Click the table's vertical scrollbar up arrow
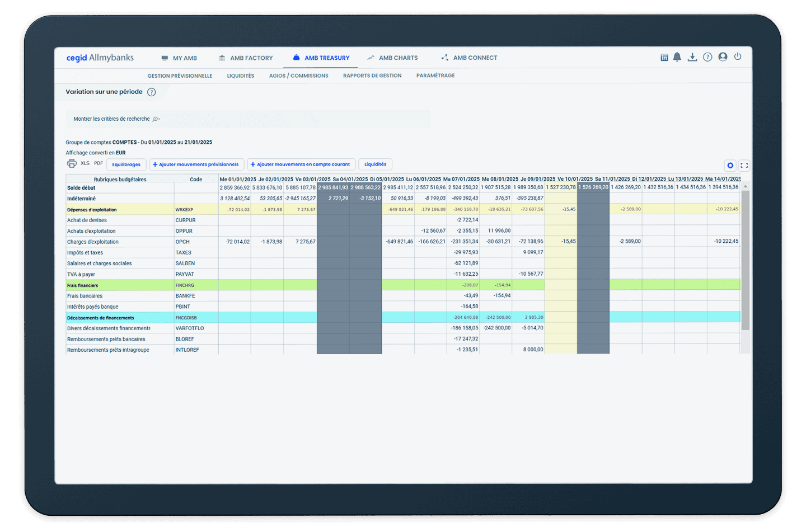This screenshot has width=806, height=532. (745, 186)
